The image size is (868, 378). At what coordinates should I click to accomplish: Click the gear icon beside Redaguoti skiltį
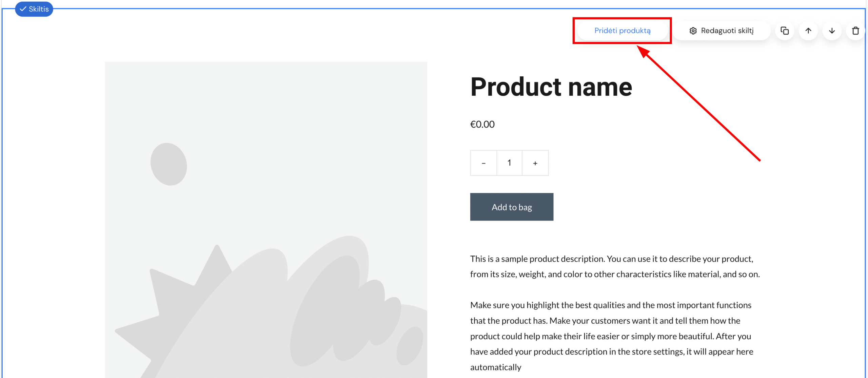(x=693, y=31)
